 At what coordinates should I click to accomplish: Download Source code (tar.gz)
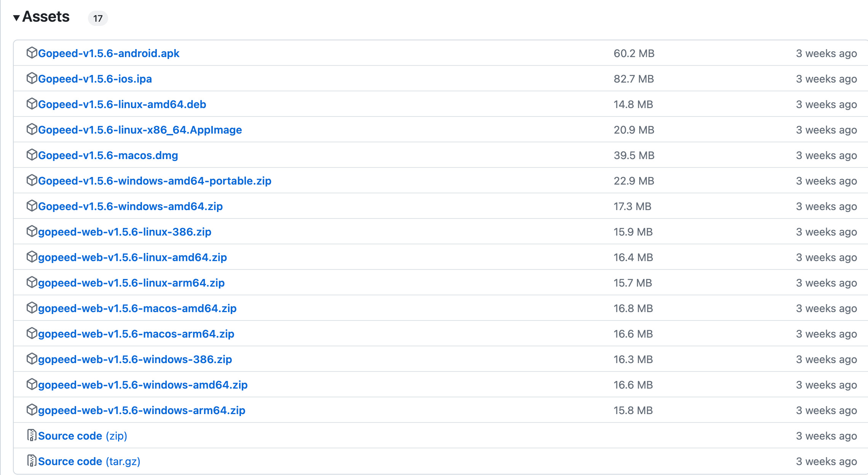point(89,461)
